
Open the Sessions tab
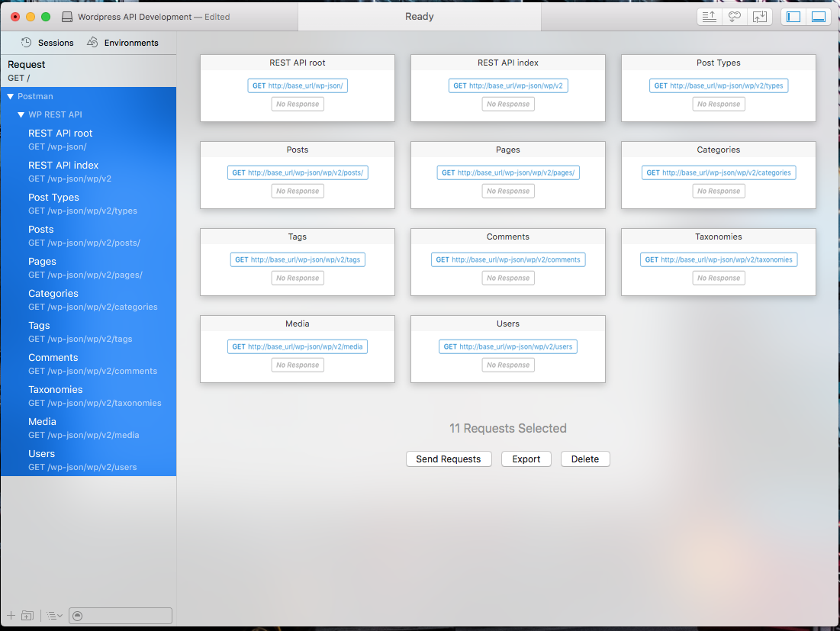[47, 43]
